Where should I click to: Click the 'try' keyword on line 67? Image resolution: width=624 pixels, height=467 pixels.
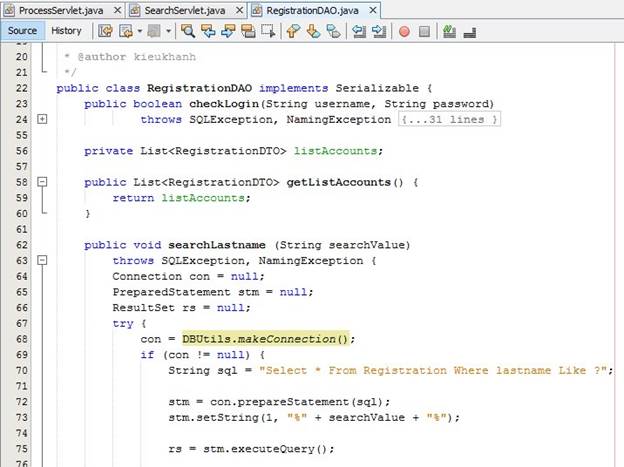pyautogui.click(x=123, y=324)
